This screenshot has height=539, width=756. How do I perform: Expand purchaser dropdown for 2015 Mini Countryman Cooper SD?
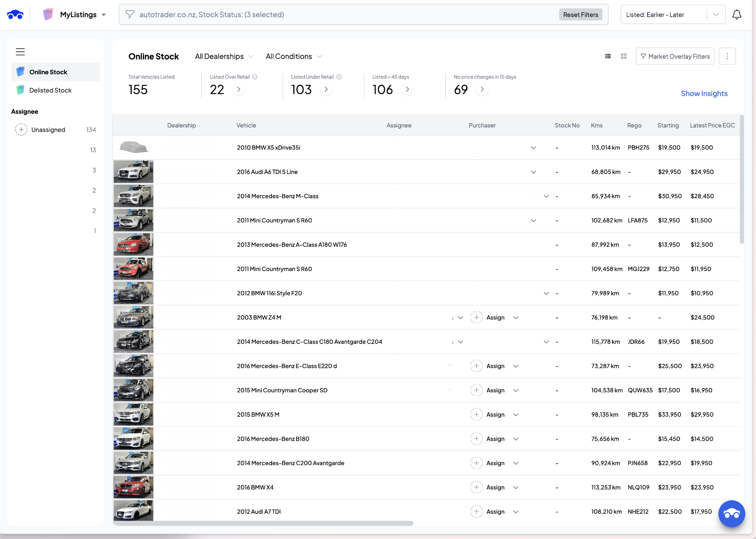(516, 390)
